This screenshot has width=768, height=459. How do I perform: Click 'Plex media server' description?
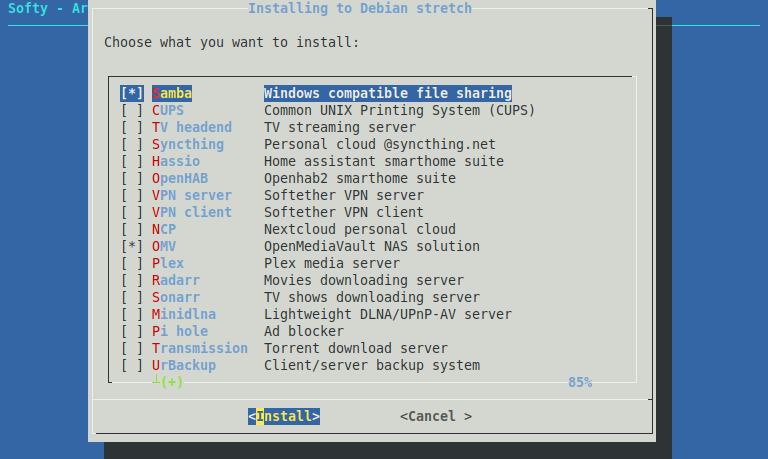(x=332, y=263)
